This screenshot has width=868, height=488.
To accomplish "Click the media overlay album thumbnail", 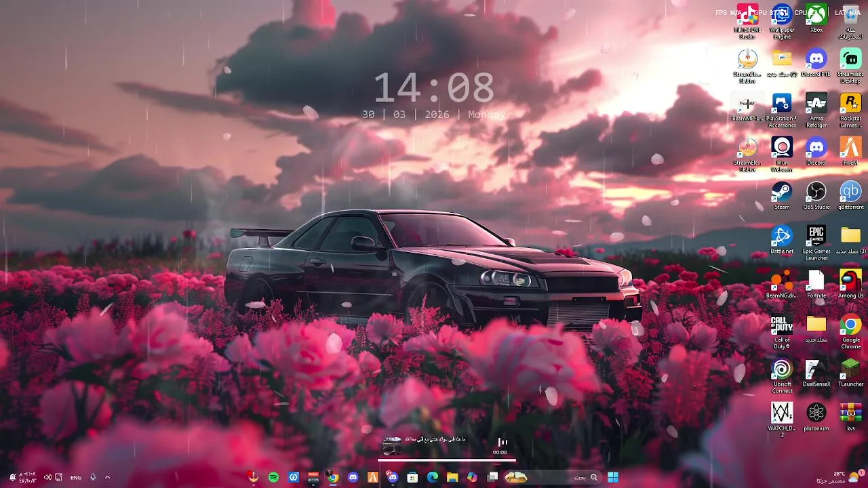I will (391, 446).
